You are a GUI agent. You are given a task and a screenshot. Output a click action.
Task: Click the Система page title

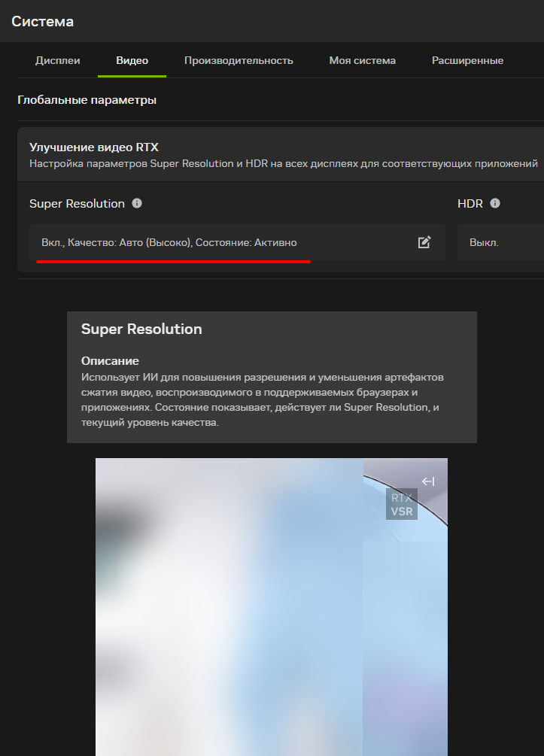tap(42, 21)
